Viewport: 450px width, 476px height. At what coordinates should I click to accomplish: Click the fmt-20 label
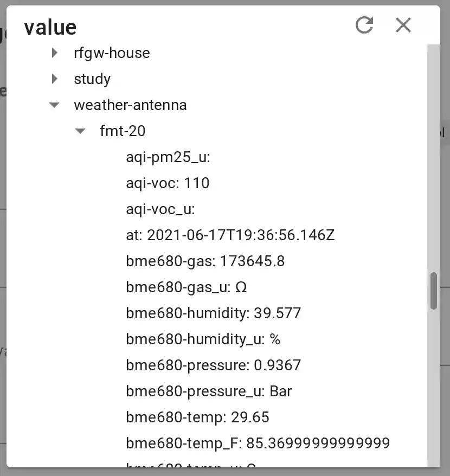point(123,131)
